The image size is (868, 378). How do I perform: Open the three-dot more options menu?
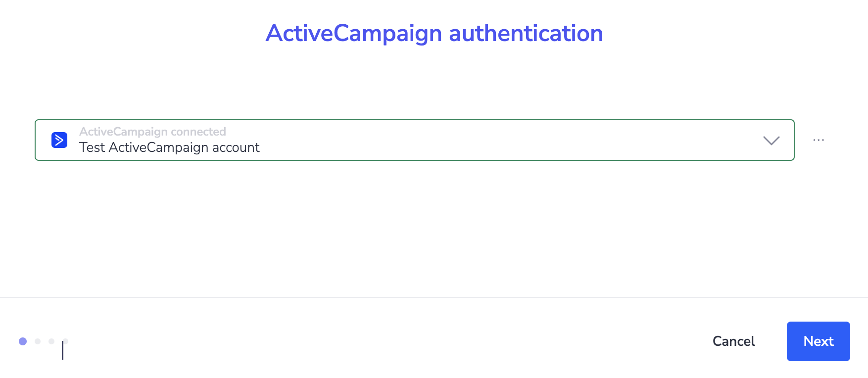[819, 140]
